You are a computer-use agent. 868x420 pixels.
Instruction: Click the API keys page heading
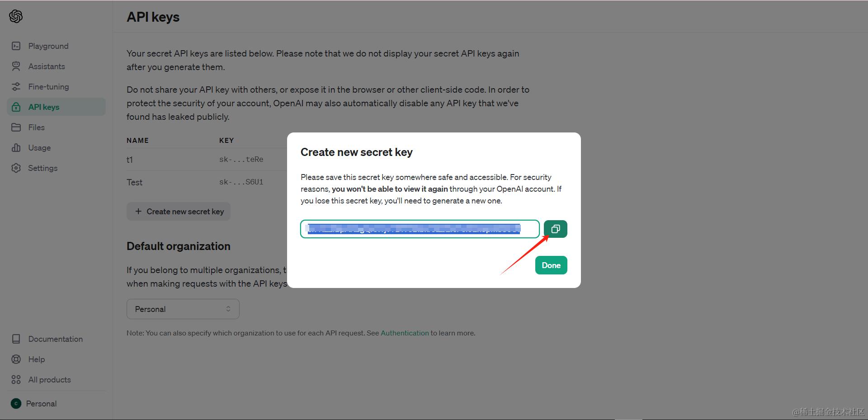153,17
